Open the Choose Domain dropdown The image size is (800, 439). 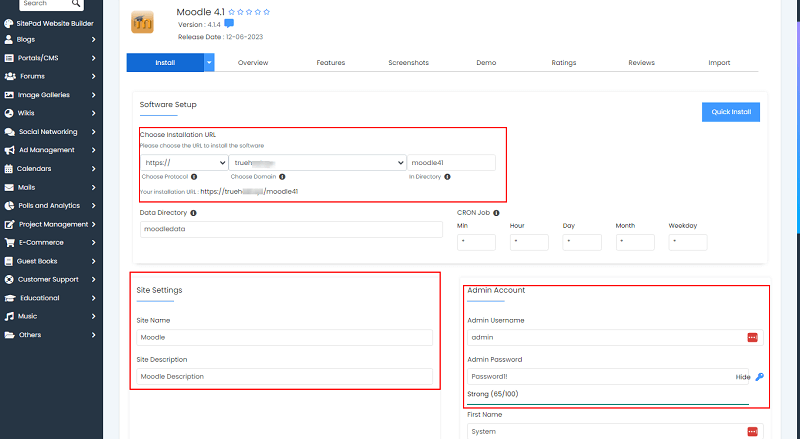(x=315, y=162)
